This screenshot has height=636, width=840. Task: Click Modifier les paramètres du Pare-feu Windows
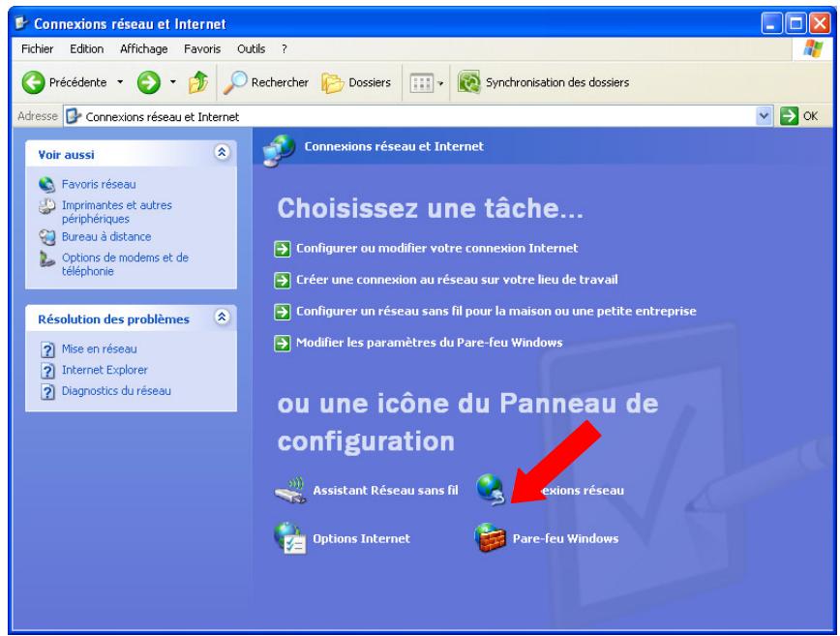[429, 343]
